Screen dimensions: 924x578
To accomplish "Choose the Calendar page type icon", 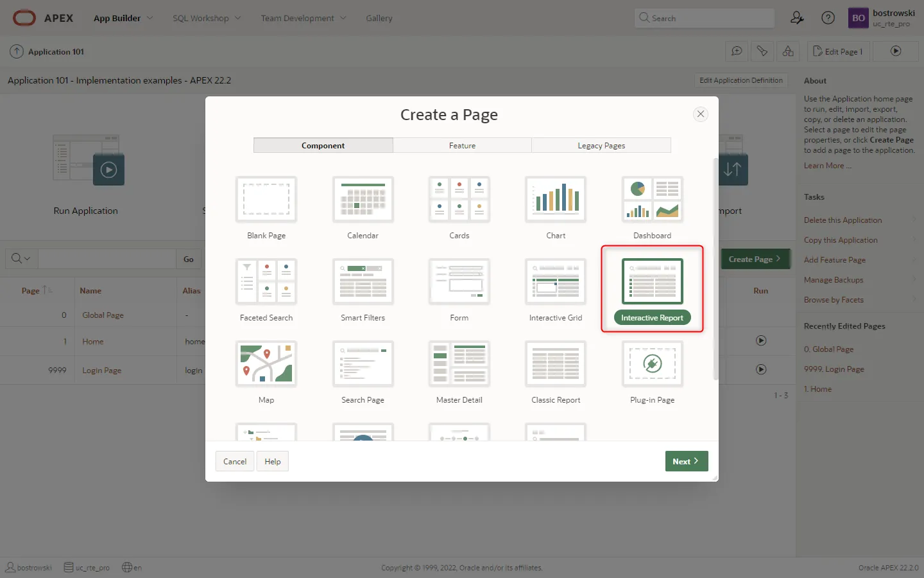I will (x=363, y=200).
